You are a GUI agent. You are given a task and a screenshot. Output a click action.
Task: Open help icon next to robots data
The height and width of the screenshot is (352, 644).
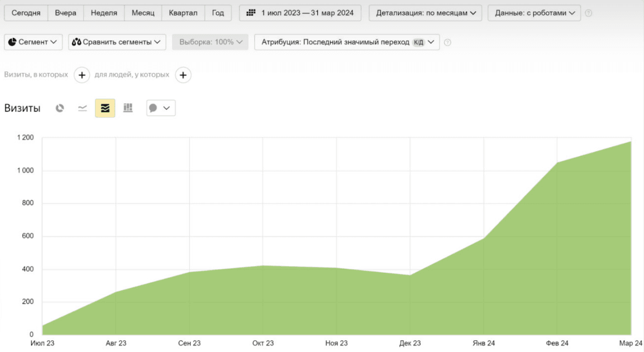click(x=589, y=13)
